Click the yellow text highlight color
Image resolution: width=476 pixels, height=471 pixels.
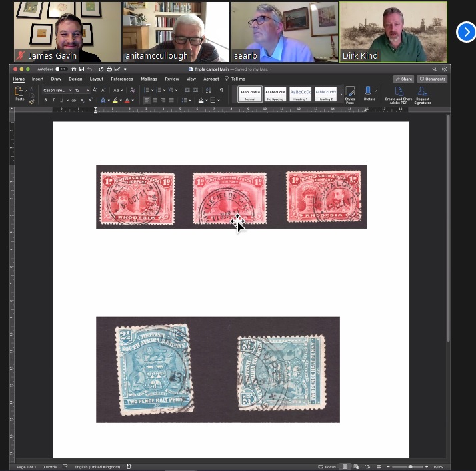click(x=115, y=100)
